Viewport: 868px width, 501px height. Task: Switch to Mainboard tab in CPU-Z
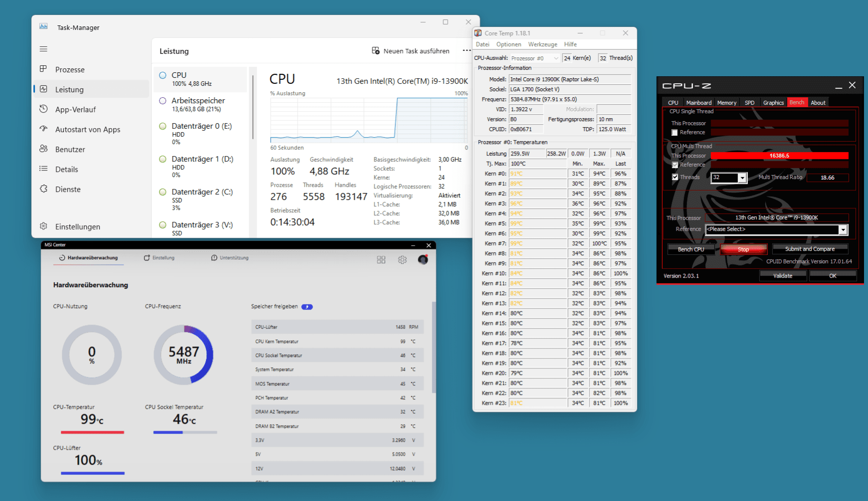pos(698,102)
